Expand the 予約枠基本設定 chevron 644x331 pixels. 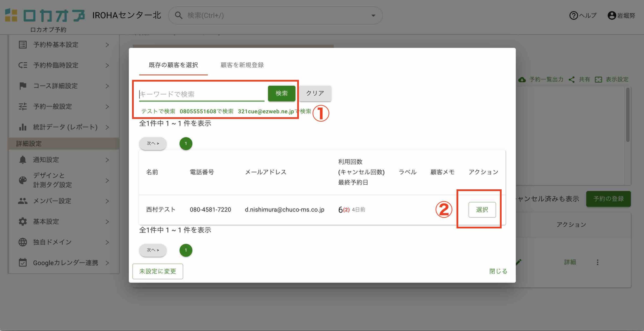click(107, 45)
